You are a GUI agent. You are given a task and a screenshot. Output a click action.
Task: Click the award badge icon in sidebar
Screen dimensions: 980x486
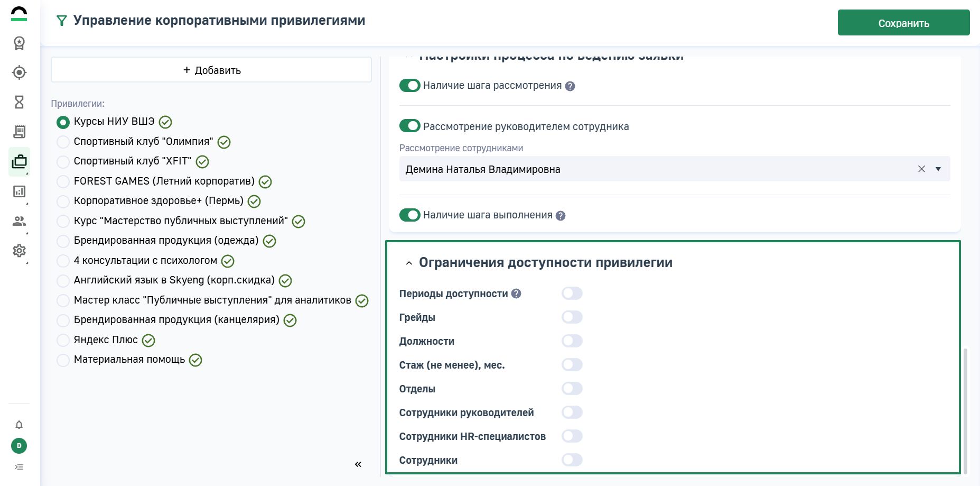pos(19,43)
